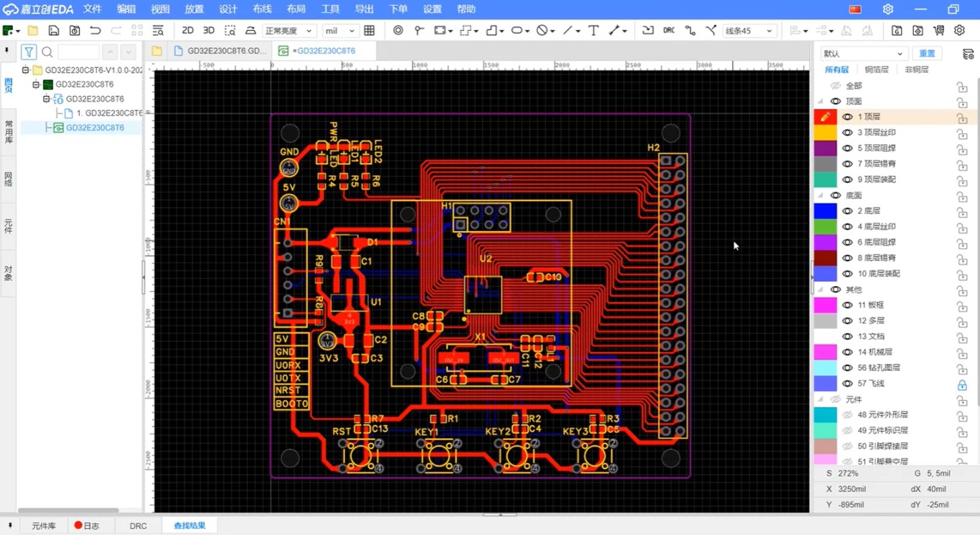Open the grid settings icon
This screenshot has height=535, width=980.
point(369,30)
